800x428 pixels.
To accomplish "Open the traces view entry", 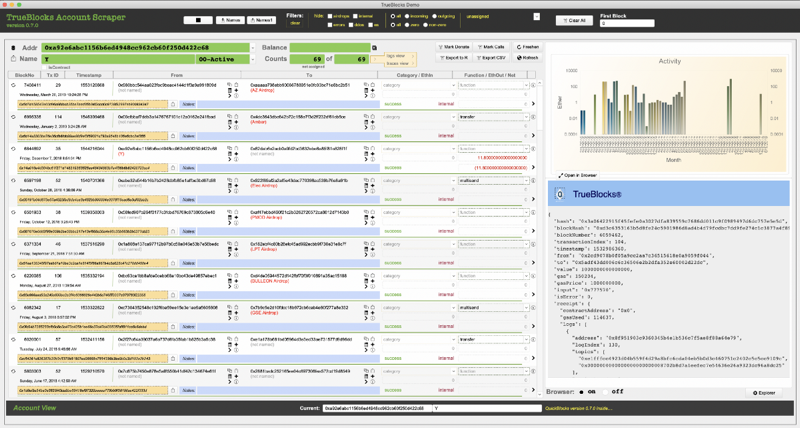I will pyautogui.click(x=400, y=63).
